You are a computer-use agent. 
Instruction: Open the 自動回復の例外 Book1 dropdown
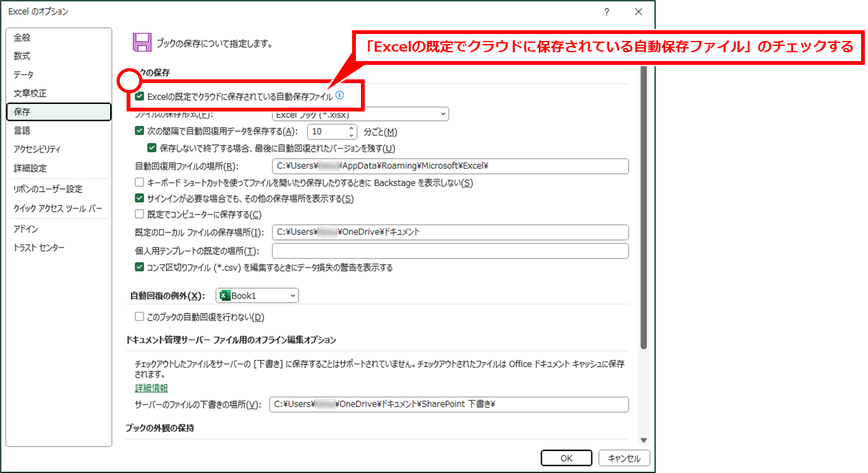coord(257,295)
